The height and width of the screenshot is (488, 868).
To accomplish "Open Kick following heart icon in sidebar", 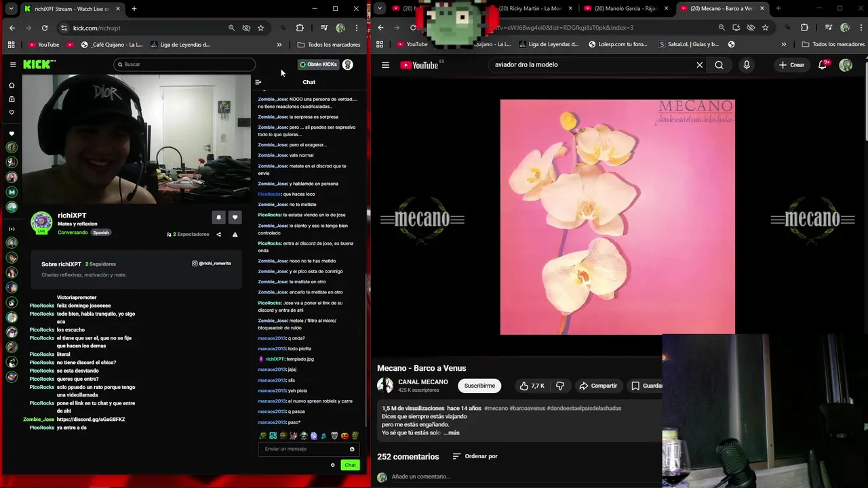I will click(12, 113).
